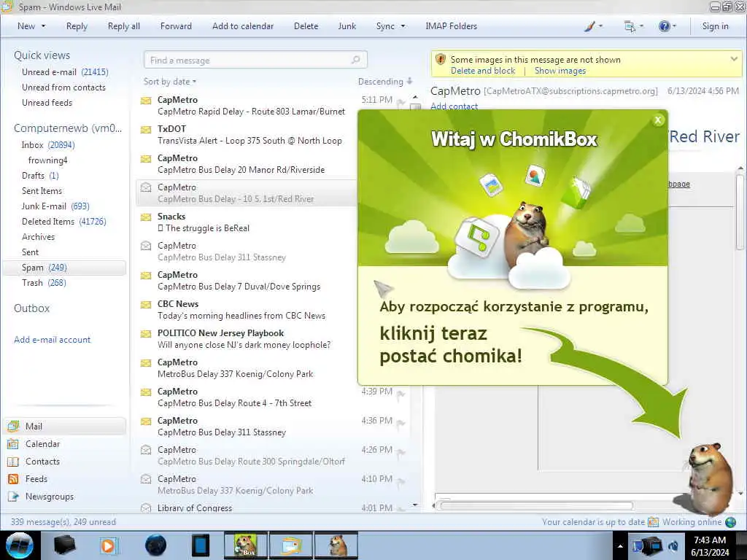Open the Deleted Items folder
747x560 pixels.
point(64,222)
